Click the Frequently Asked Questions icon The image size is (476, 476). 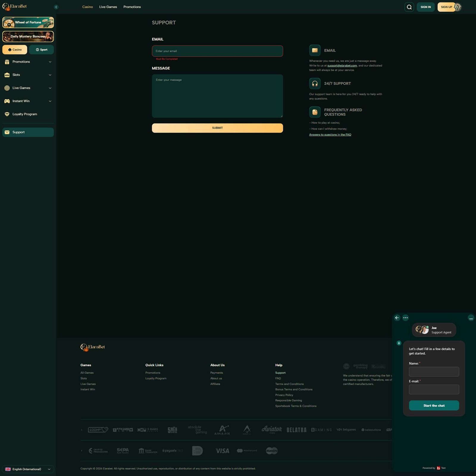click(315, 112)
